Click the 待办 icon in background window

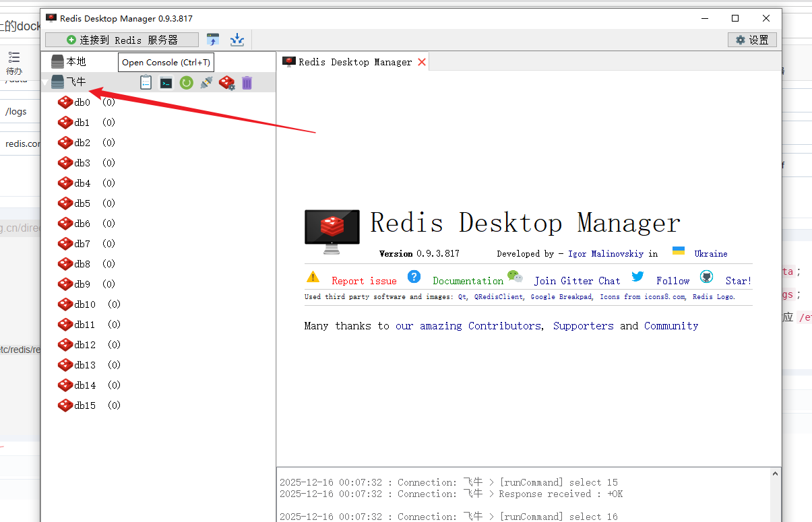tap(14, 62)
